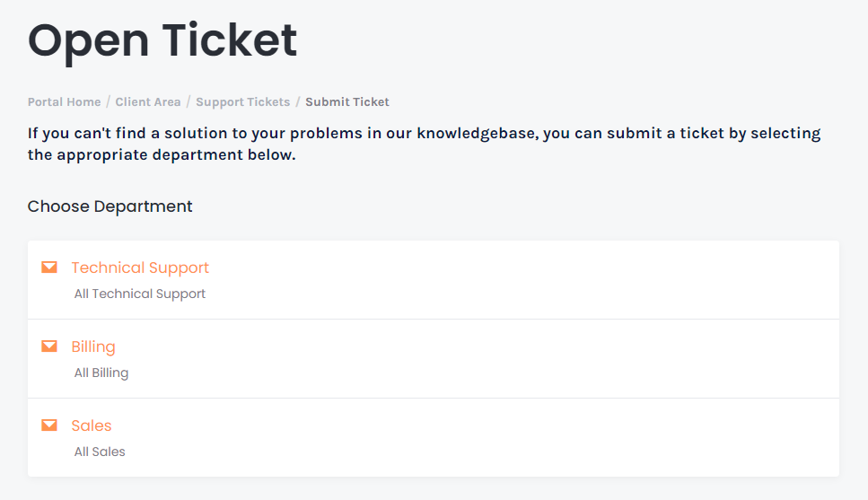Image resolution: width=868 pixels, height=500 pixels.
Task: Click the envelope icon beside Billing
Action: click(49, 346)
